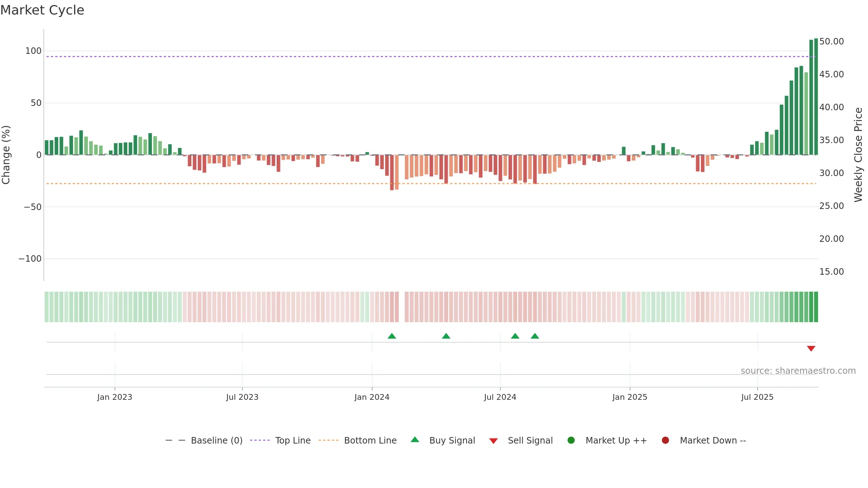The image size is (868, 488).
Task: Select the buy signal marker just after Jul 2024
Action: click(515, 336)
